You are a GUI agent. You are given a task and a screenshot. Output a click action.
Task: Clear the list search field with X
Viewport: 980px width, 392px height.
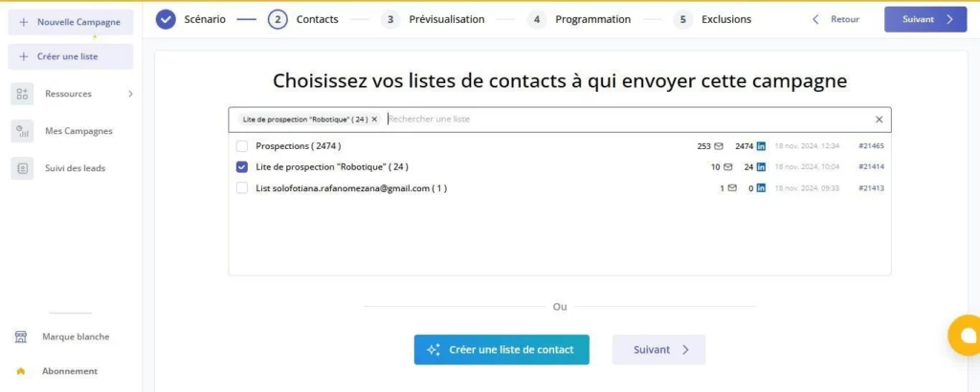tap(879, 120)
